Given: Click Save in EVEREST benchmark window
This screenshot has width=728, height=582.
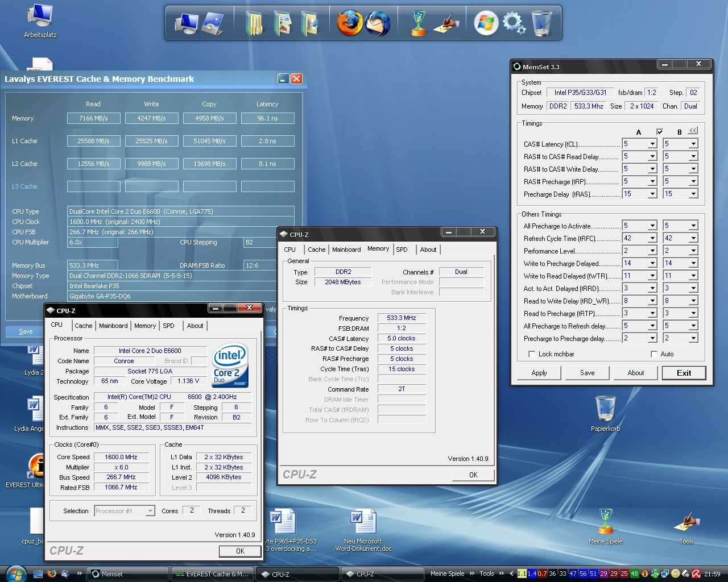Looking at the screenshot, I should pyautogui.click(x=26, y=331).
